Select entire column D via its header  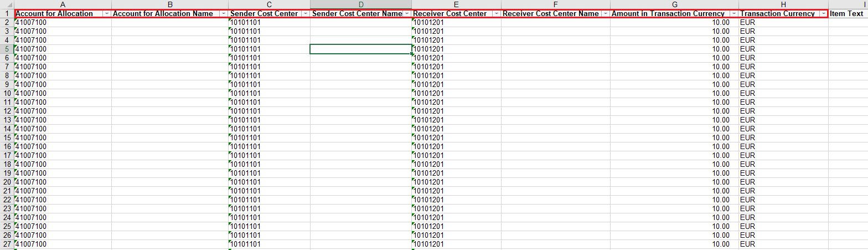click(x=361, y=4)
